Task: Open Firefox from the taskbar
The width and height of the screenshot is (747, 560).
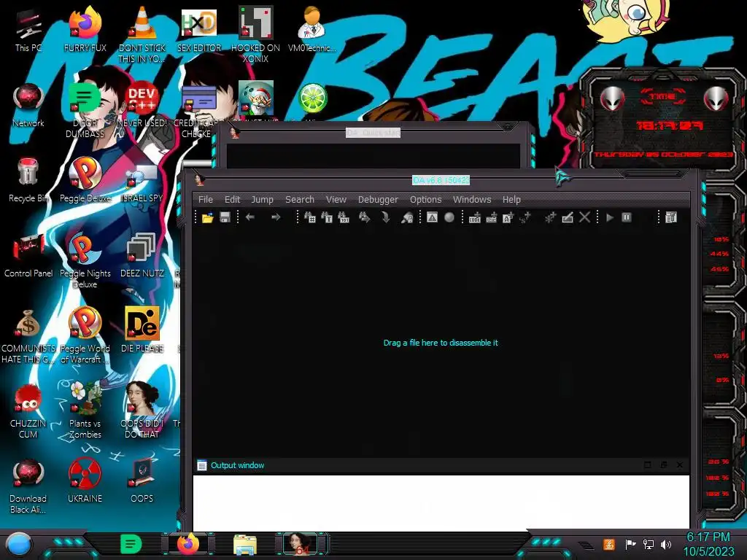Action: click(x=188, y=544)
